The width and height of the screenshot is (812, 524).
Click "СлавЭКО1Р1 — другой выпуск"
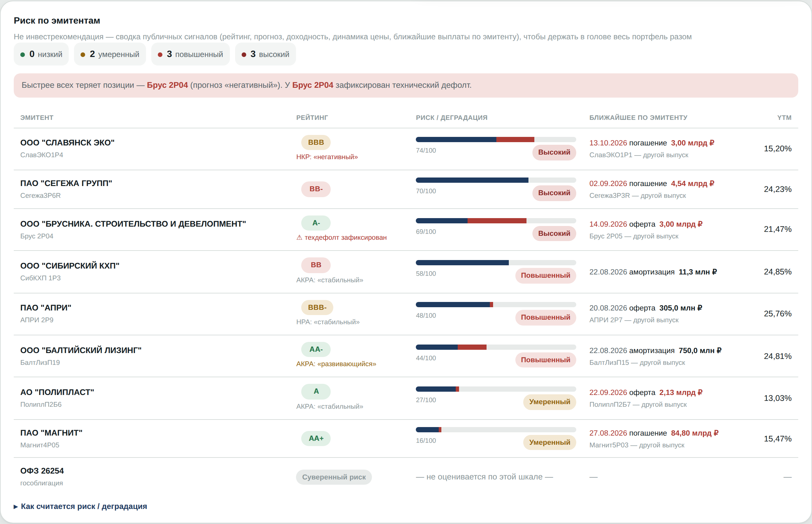[638, 155]
